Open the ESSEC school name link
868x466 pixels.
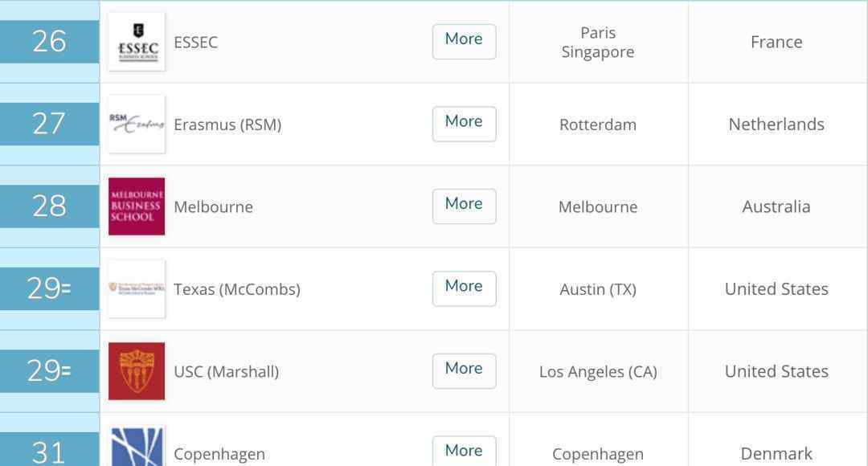(x=195, y=42)
